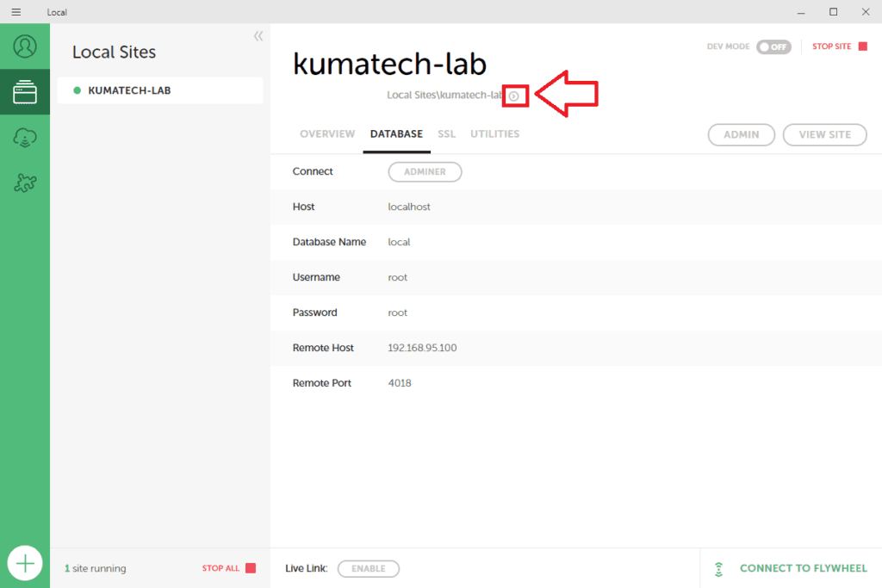Click Connect to Flywheel
This screenshot has width=882, height=588.
[x=804, y=568]
